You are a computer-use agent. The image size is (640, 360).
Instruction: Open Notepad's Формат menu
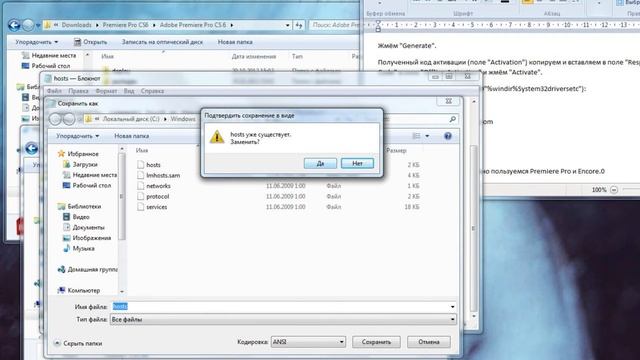coord(106,91)
